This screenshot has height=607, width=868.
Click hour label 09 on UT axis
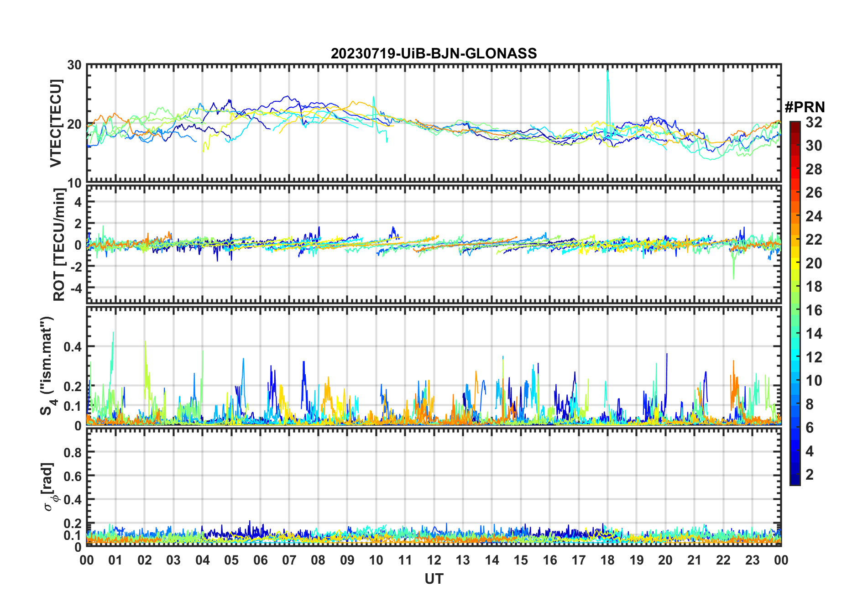click(x=347, y=560)
